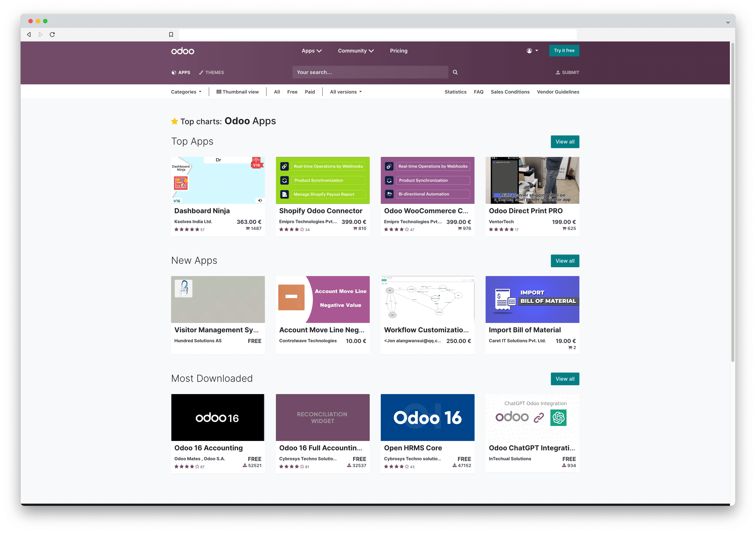Screen dimensions: 756x533
Task: Click the star ratings of Dashboard Ninja
Action: pos(187,230)
